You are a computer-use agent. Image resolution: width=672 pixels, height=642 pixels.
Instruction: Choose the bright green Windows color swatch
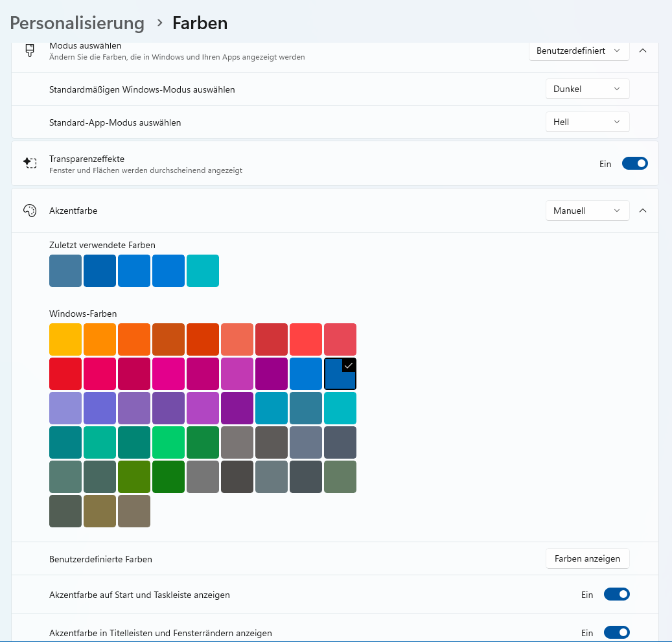click(168, 442)
